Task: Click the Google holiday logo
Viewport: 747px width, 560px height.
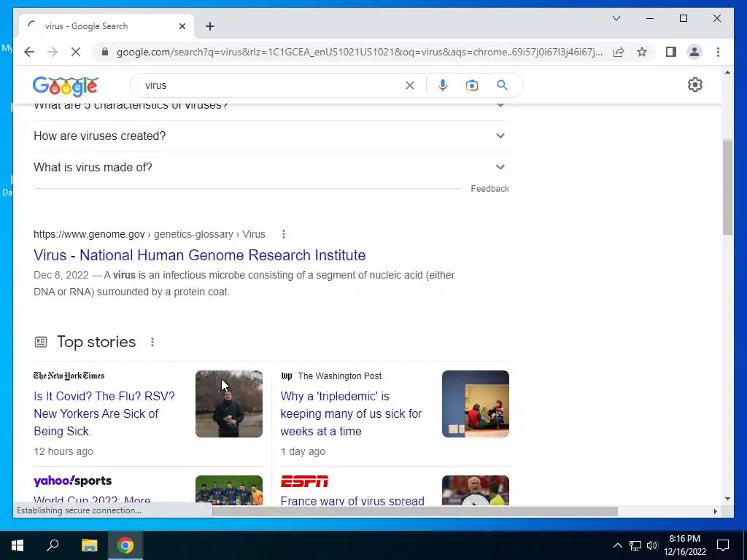Action: click(x=66, y=86)
